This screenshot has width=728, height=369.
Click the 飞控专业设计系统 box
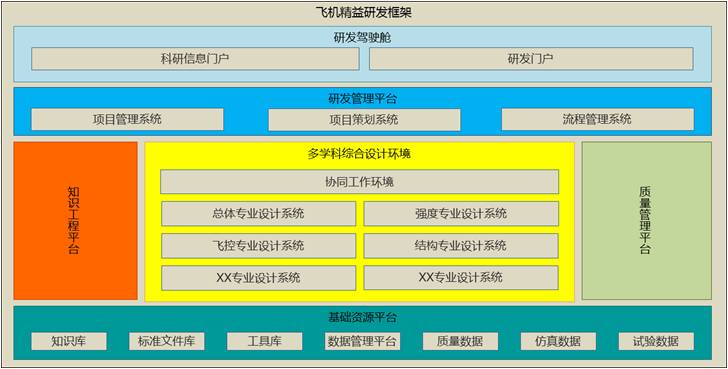click(x=259, y=246)
